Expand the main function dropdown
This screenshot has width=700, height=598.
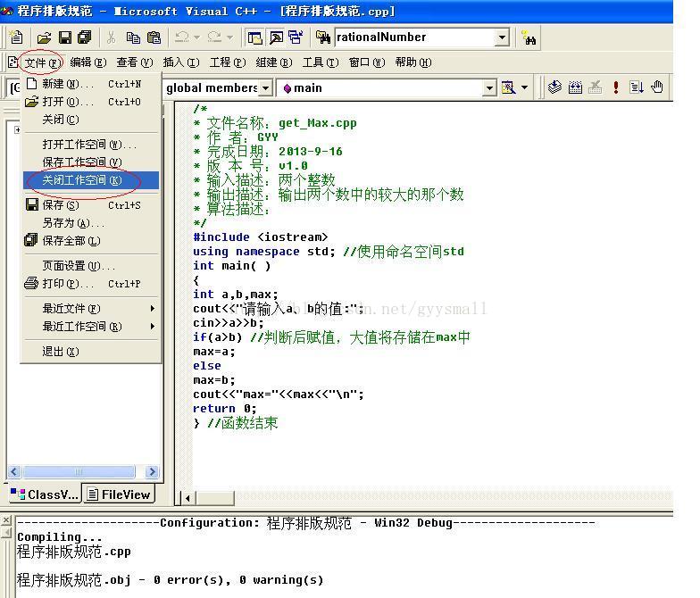[x=489, y=87]
